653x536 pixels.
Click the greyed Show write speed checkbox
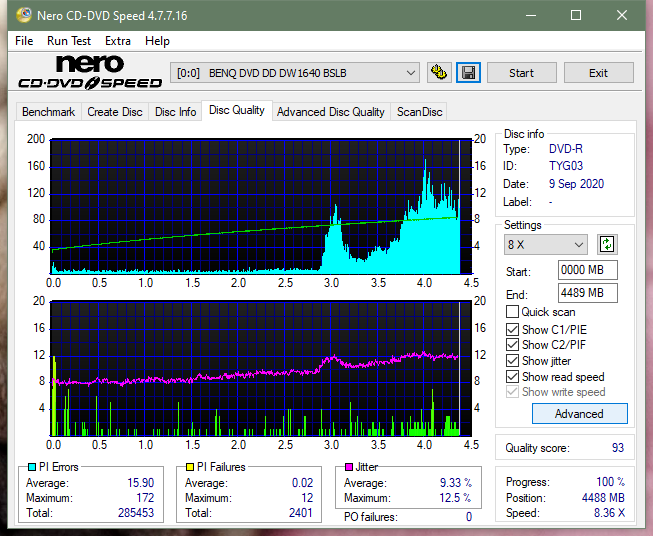pos(512,392)
